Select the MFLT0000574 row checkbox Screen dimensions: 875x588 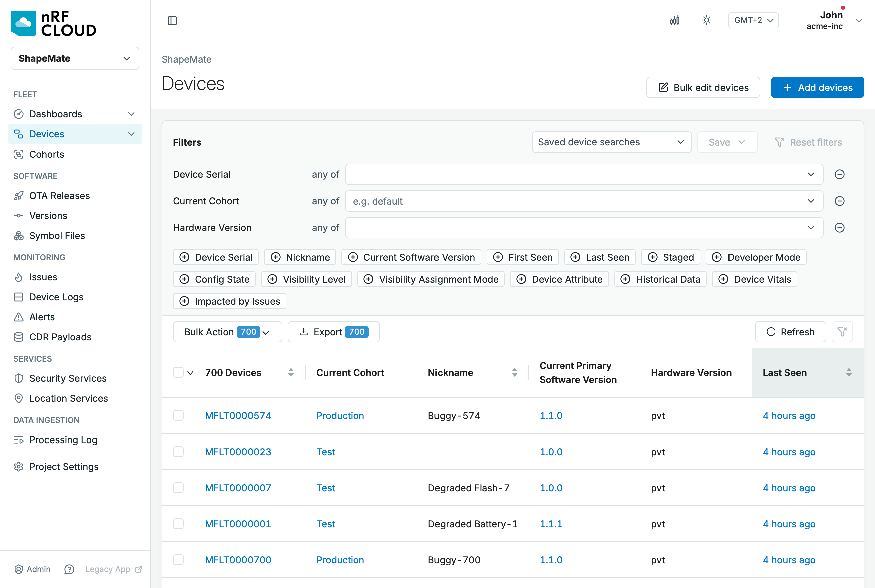pos(178,416)
